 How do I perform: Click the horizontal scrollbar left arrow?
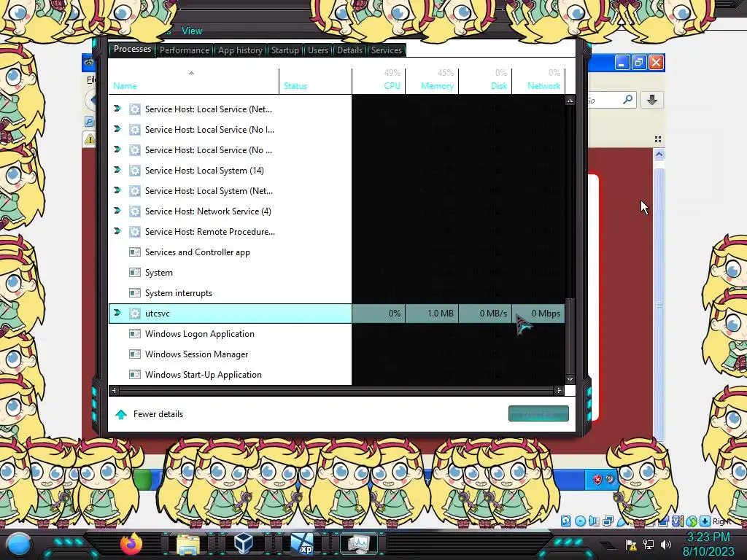[x=114, y=391]
